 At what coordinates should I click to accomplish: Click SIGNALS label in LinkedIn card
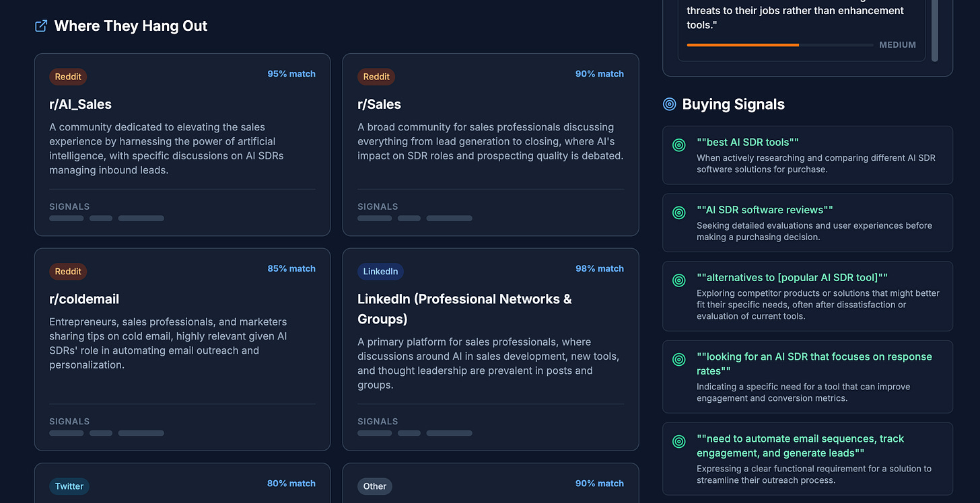tap(378, 422)
